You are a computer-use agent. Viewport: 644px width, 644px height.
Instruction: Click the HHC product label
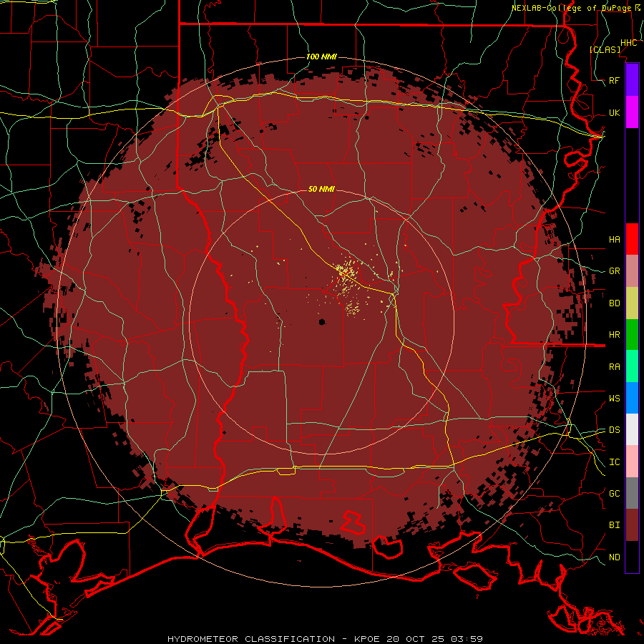click(x=628, y=43)
